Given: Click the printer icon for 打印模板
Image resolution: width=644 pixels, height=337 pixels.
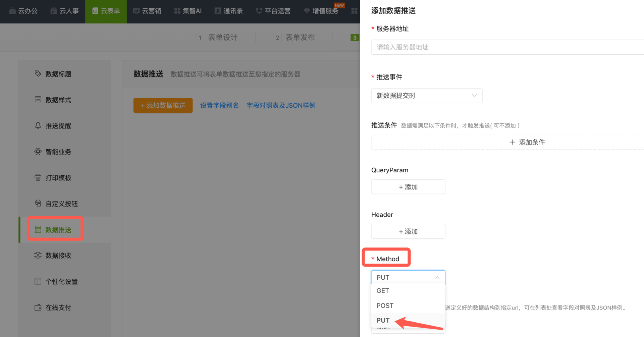Looking at the screenshot, I should click(x=38, y=177).
